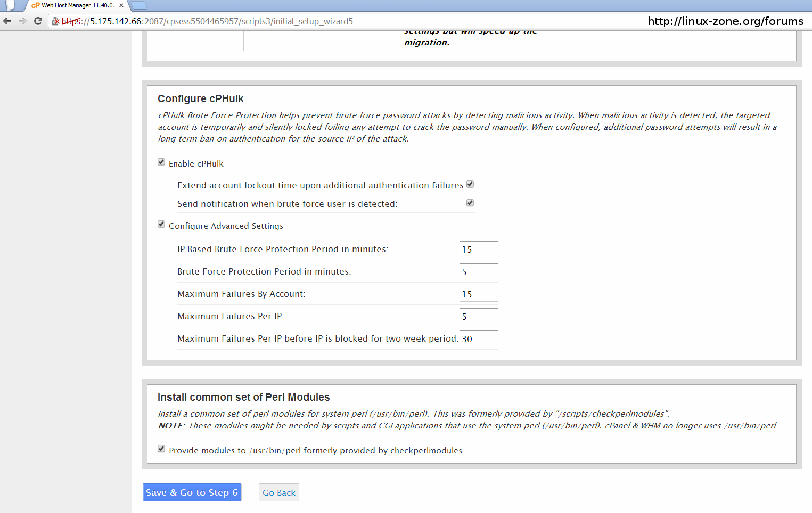Screen dimensions: 812x513
Task: Click the cPanel favicon on the tab
Action: [36, 5]
